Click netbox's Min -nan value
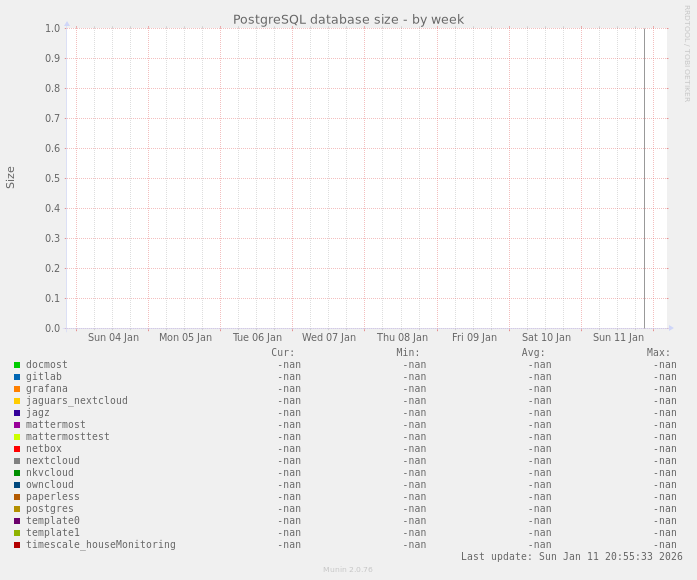The image size is (697, 580). click(x=414, y=449)
